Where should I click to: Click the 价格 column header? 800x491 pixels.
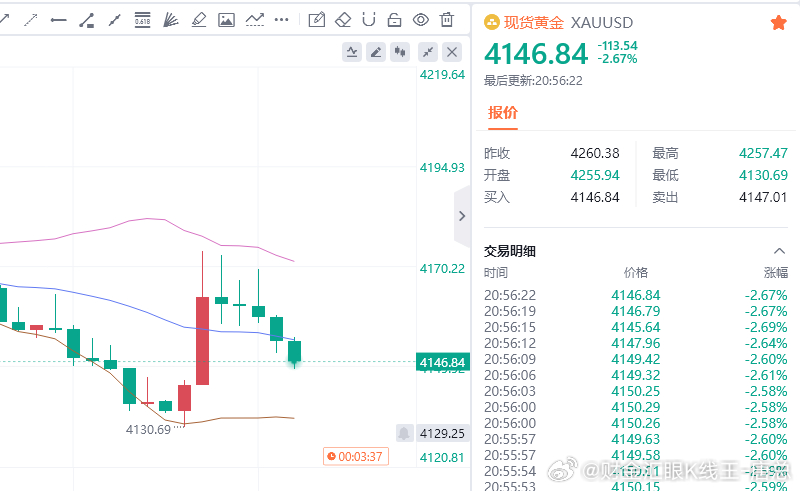pyautogui.click(x=636, y=273)
